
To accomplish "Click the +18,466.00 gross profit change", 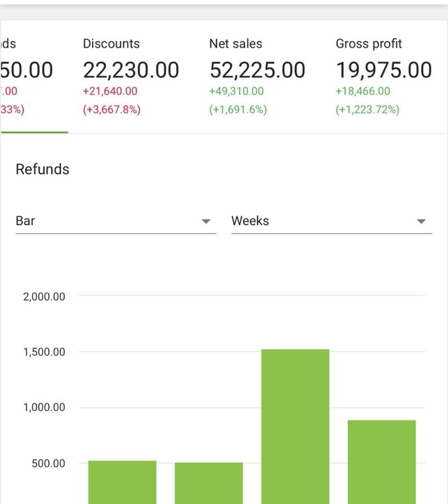I will point(363,91).
